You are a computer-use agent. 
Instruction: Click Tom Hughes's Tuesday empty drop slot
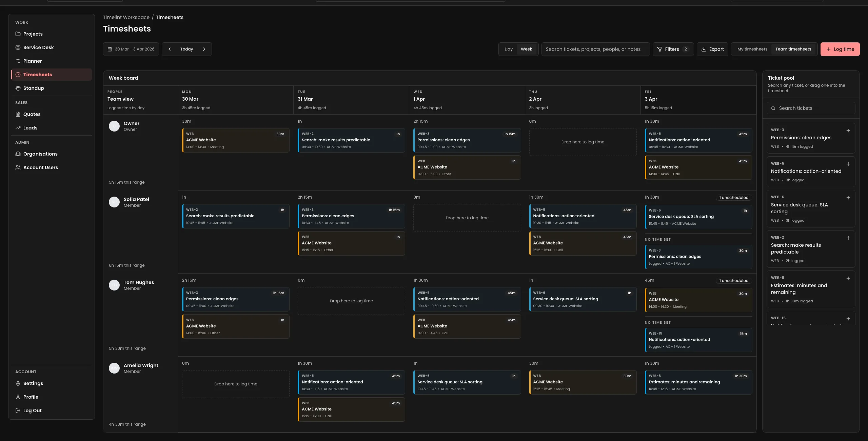click(351, 301)
